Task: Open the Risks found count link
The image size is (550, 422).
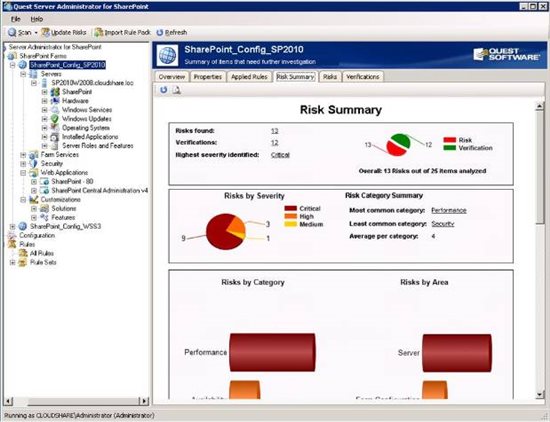Action: [275, 131]
